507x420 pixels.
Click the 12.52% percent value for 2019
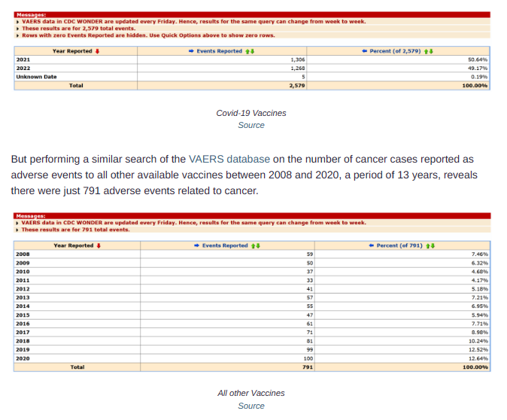[478, 350]
